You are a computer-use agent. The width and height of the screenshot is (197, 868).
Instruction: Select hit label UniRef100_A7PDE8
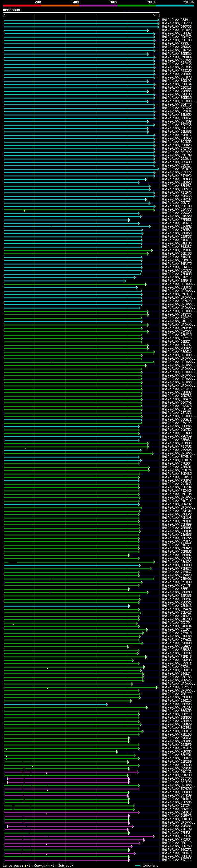pos(177,220)
